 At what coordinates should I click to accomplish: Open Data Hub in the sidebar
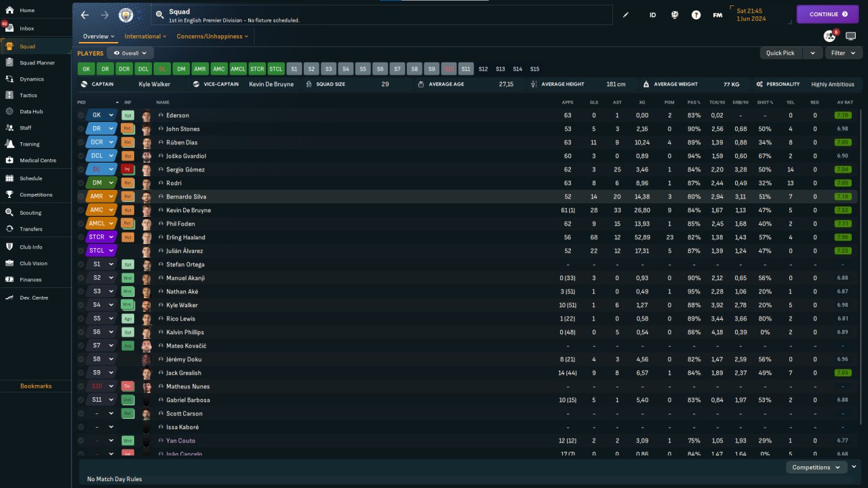[x=31, y=111]
